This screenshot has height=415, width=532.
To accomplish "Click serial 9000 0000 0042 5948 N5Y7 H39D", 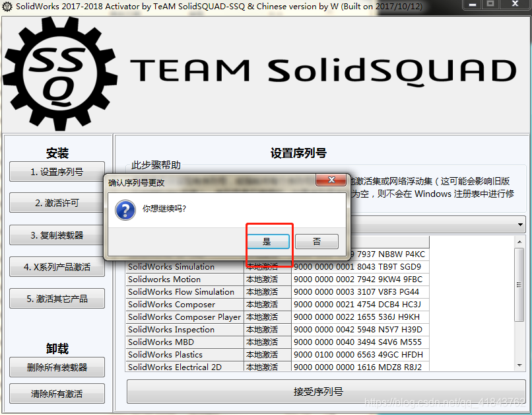I will (x=360, y=330).
